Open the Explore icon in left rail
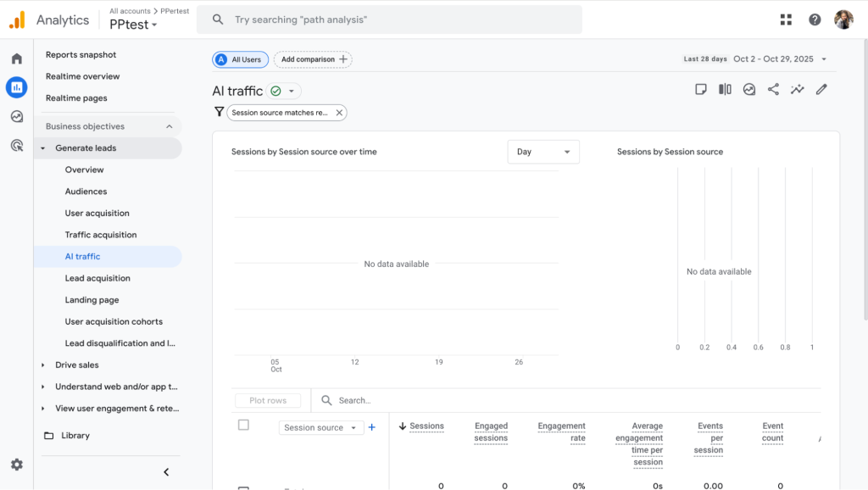 [x=16, y=116]
